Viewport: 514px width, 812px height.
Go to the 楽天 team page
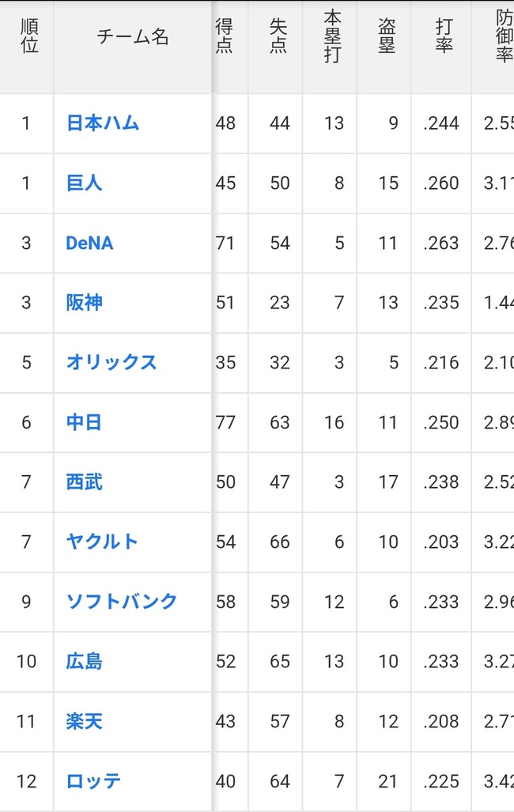point(85,721)
